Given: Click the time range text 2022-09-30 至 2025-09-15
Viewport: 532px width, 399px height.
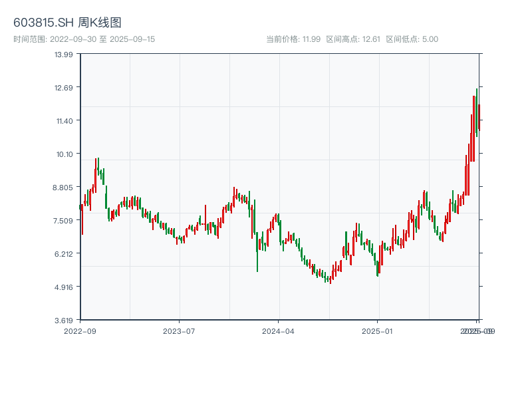Looking at the screenshot, I should pos(84,39).
